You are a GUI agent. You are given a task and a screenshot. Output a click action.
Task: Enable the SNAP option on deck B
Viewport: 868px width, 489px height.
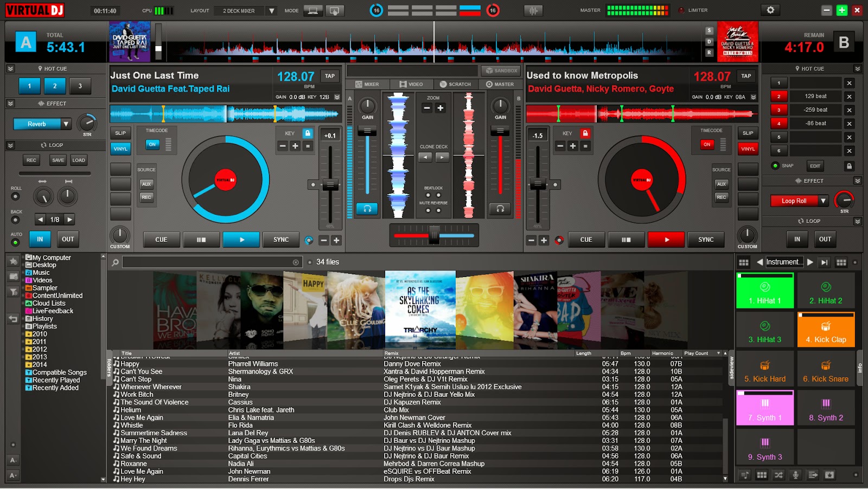coord(775,166)
